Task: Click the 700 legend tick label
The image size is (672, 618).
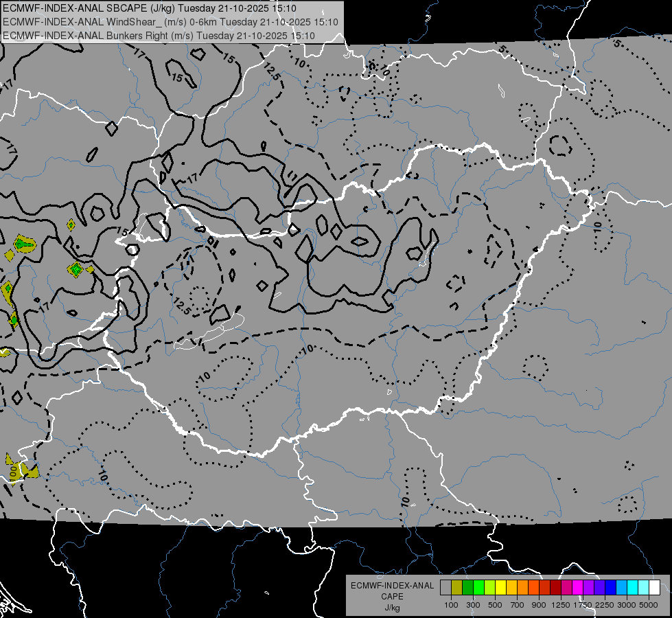Action: (x=518, y=605)
